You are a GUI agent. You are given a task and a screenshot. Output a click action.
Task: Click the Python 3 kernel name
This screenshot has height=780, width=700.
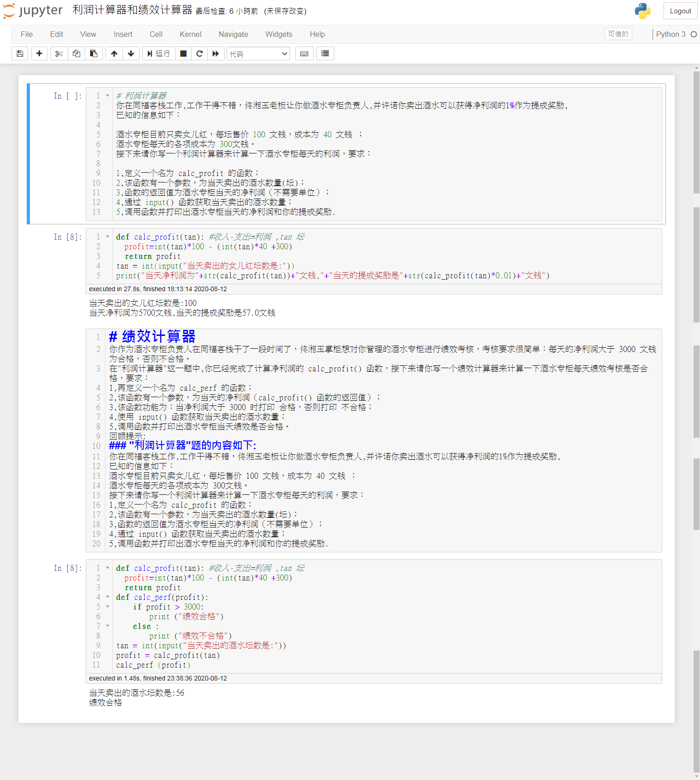pos(671,34)
